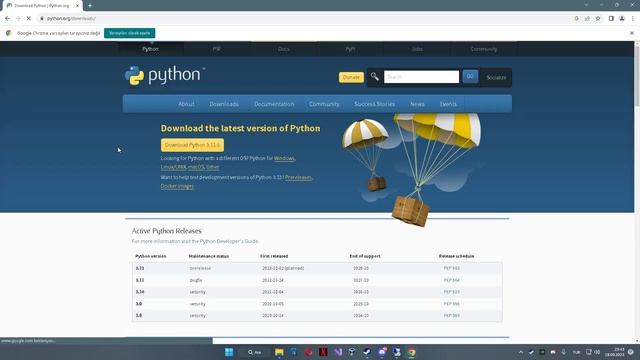Follow the macOS download link
This screenshot has width=640, height=360.
pyautogui.click(x=196, y=167)
